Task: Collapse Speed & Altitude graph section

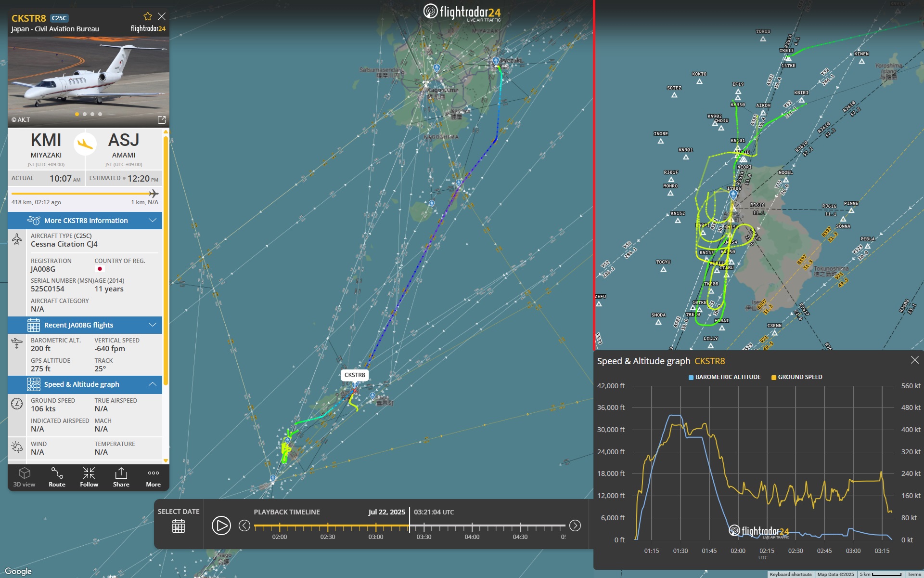Action: [x=85, y=384]
